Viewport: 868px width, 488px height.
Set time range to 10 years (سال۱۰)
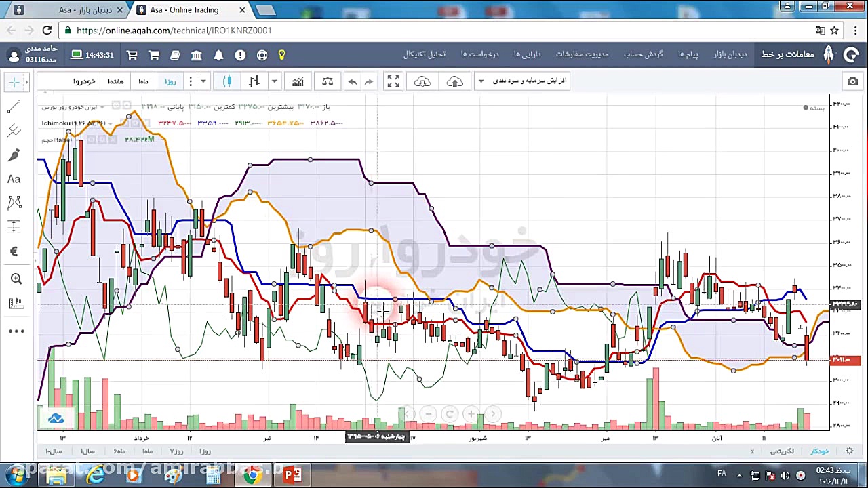click(x=54, y=451)
